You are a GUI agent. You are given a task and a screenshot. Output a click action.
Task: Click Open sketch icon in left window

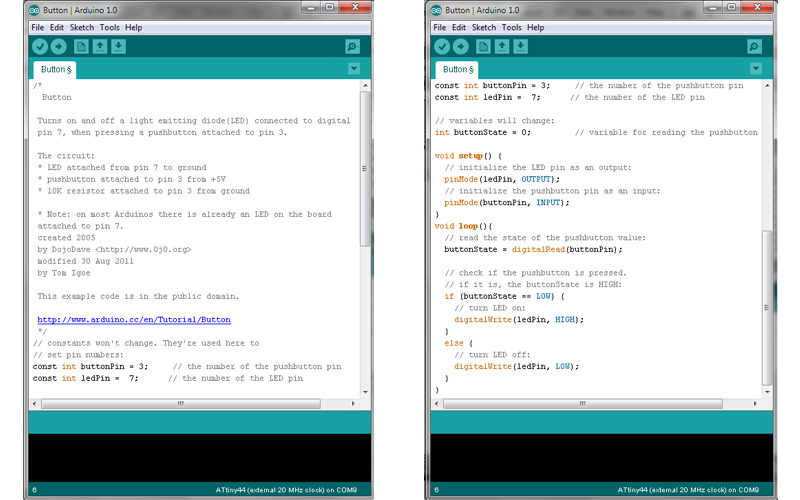coord(100,46)
